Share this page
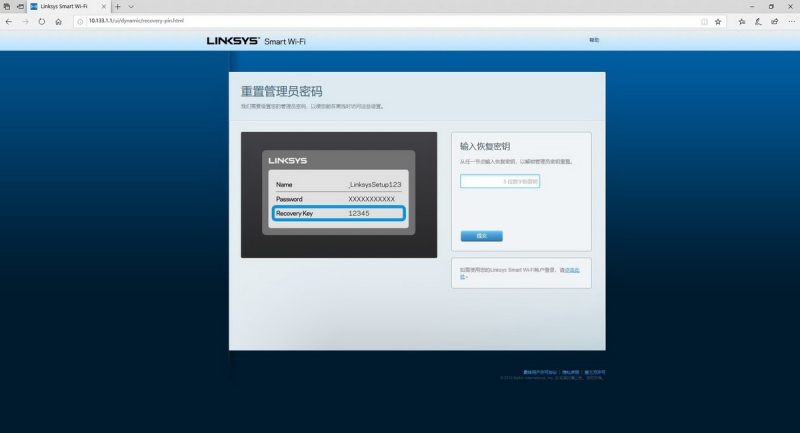This screenshot has width=800, height=433. [x=774, y=21]
